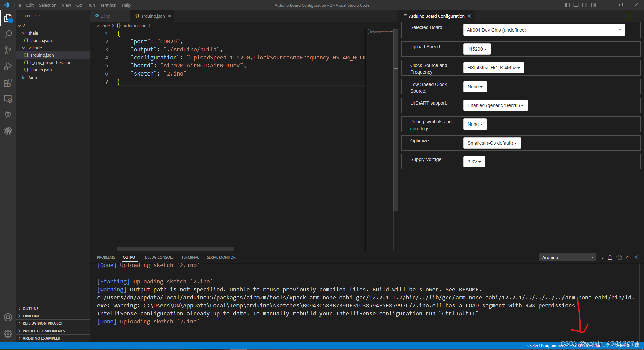
Task: Open the Remote Explorer view icon
Action: [8, 99]
